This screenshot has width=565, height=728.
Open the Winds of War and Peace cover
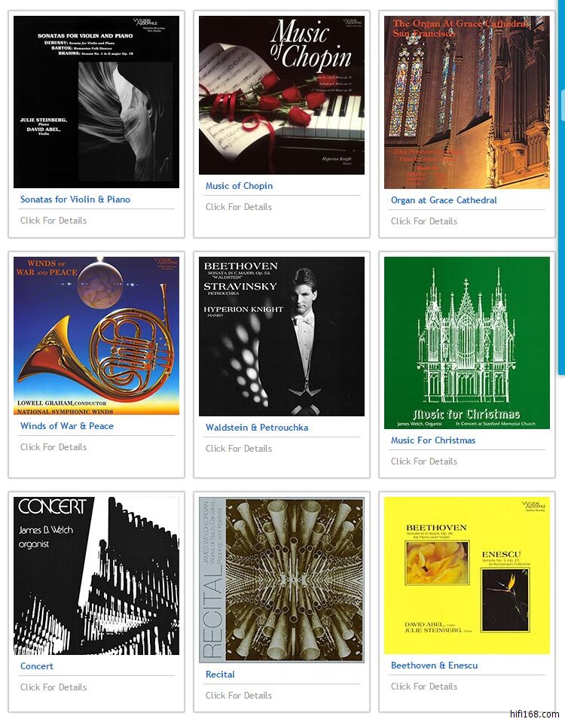click(x=96, y=336)
